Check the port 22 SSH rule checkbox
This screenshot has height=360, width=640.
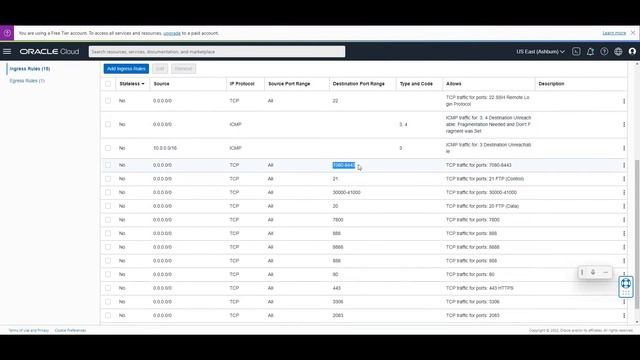coord(108,100)
